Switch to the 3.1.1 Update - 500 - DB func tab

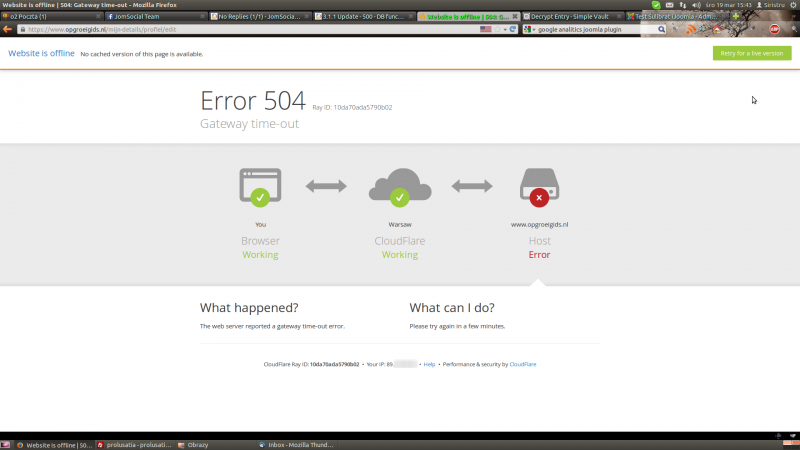(364, 16)
